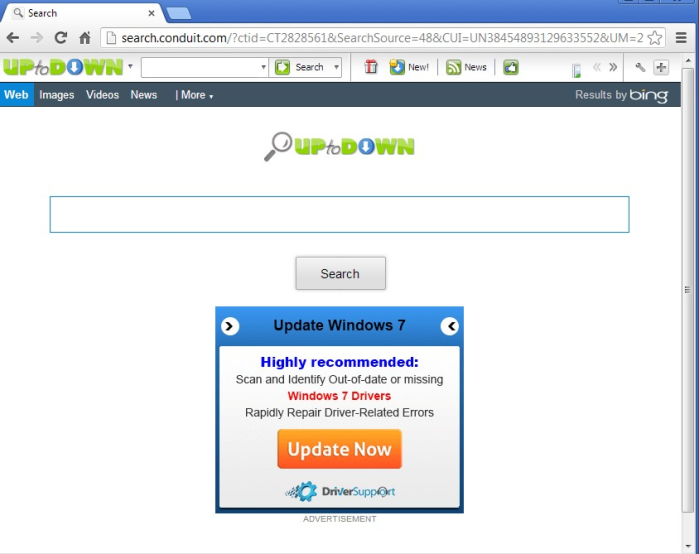
Task: Bookmark this page with the star icon
Action: click(x=654, y=38)
